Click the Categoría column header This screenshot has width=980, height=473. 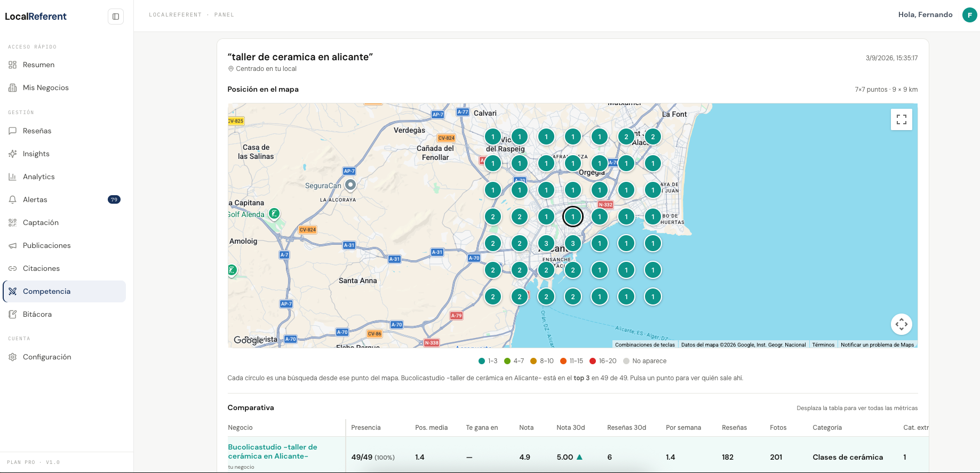[x=827, y=428]
